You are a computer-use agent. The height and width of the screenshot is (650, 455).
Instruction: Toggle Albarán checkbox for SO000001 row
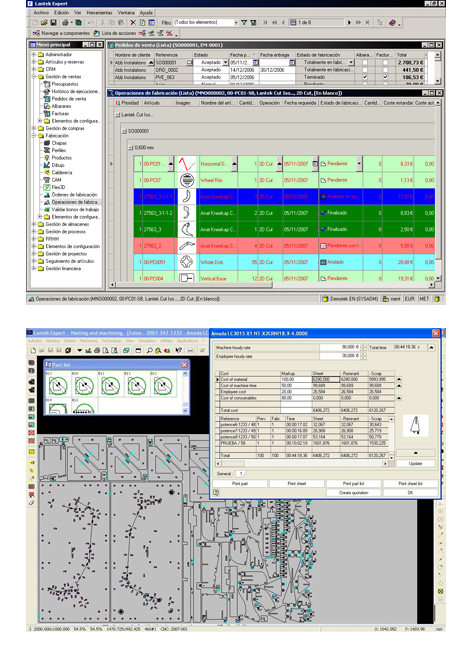[365, 63]
